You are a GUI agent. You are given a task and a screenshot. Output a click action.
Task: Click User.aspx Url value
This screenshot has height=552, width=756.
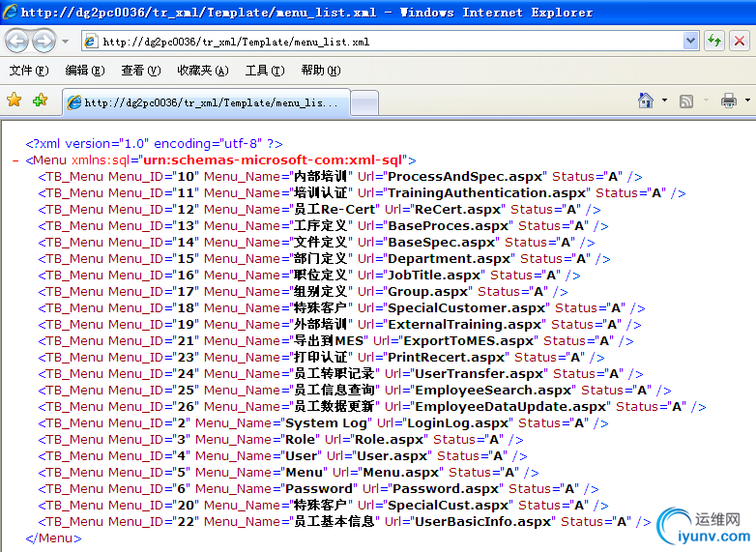click(392, 455)
